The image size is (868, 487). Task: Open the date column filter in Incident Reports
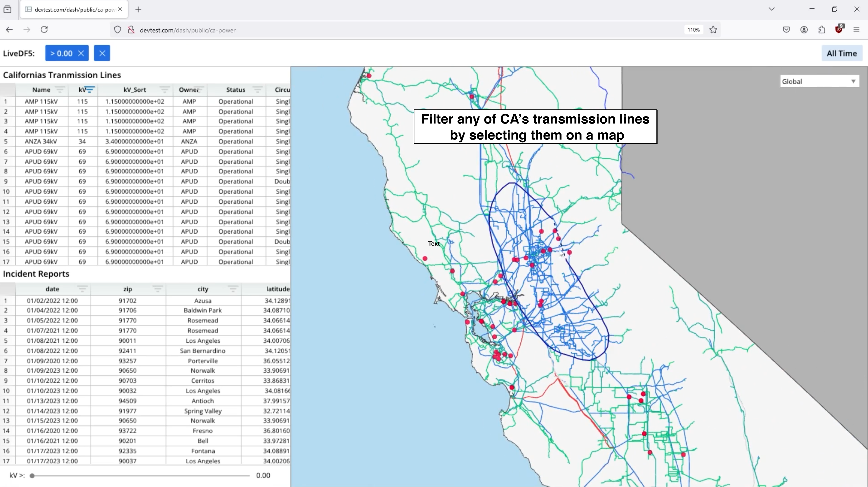point(83,289)
